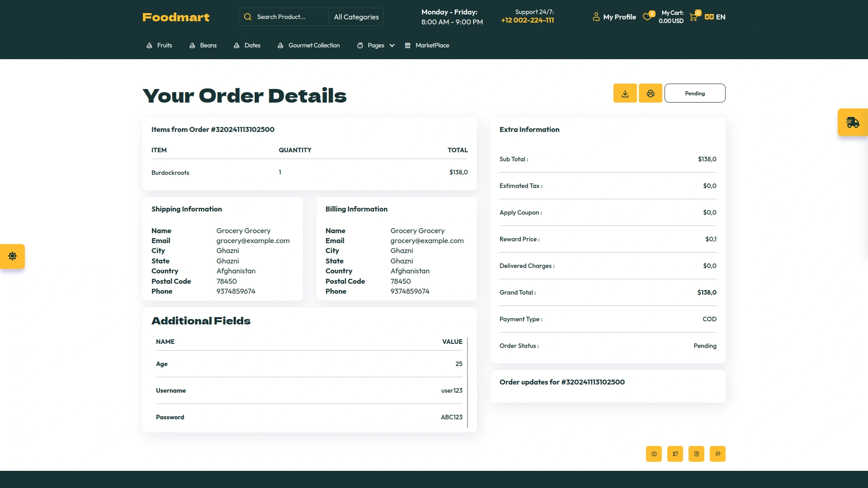This screenshot has width=868, height=488.
Task: Click the print order icon
Action: [650, 93]
